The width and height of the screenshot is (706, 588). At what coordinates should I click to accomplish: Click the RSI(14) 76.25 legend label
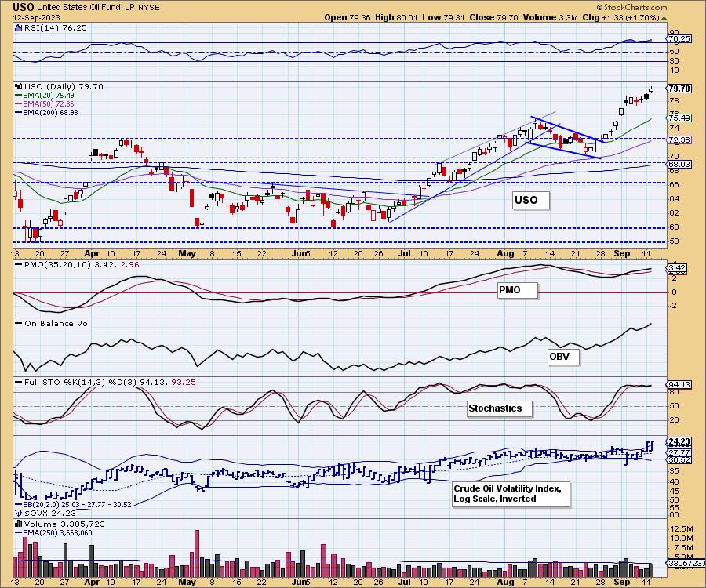pyautogui.click(x=56, y=27)
